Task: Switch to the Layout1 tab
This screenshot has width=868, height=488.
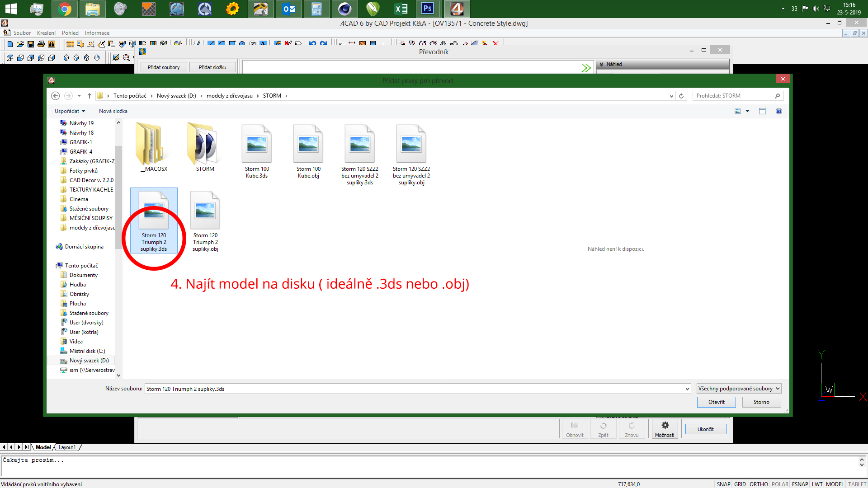Action: click(67, 447)
